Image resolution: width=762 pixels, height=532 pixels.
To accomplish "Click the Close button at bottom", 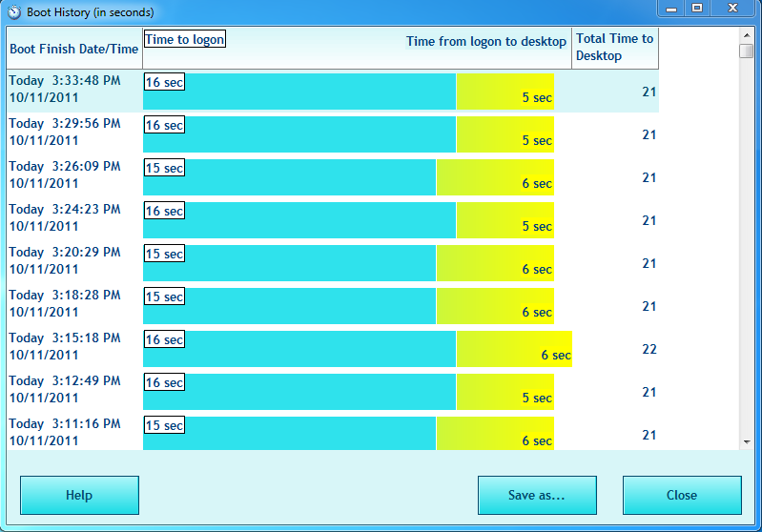I will 682,495.
